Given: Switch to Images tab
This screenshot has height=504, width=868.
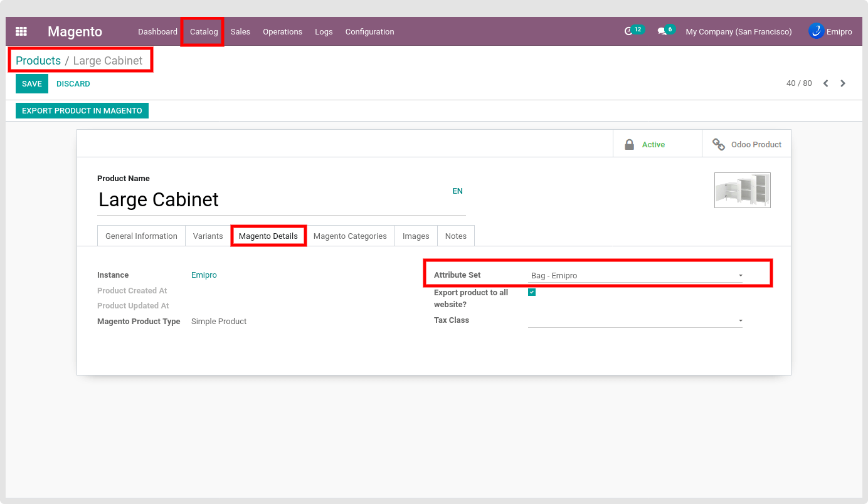Looking at the screenshot, I should tap(416, 236).
